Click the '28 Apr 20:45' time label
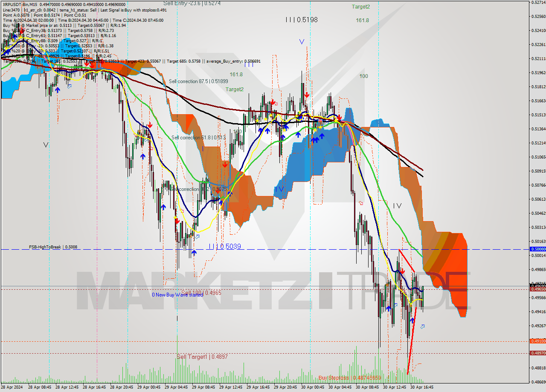The width and height of the screenshot is (546, 392). coord(122,387)
